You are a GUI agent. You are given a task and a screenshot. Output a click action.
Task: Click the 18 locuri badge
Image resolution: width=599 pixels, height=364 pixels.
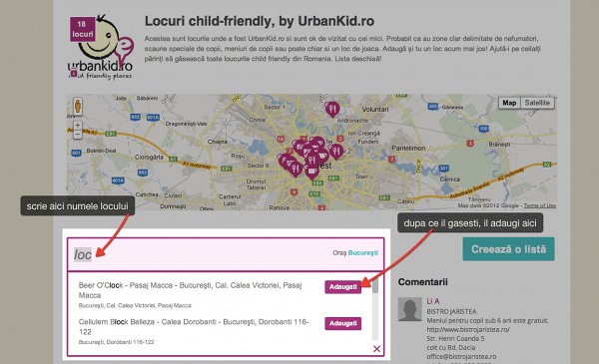pyautogui.click(x=83, y=29)
